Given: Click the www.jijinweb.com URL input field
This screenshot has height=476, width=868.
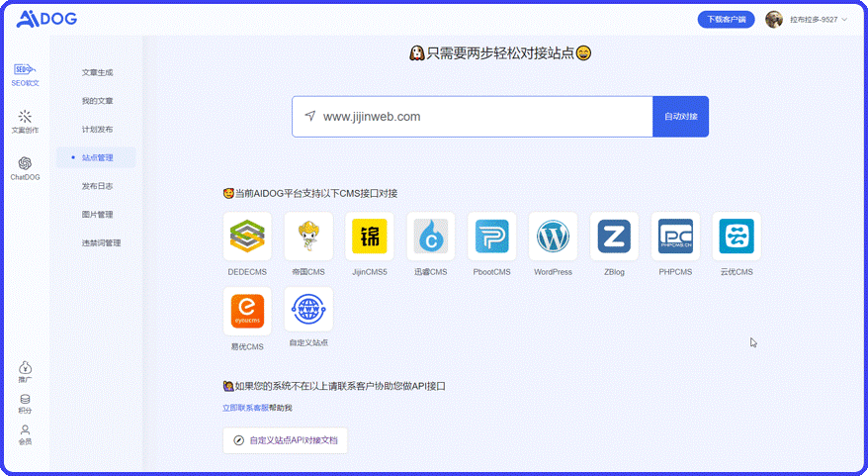Looking at the screenshot, I should (x=473, y=117).
